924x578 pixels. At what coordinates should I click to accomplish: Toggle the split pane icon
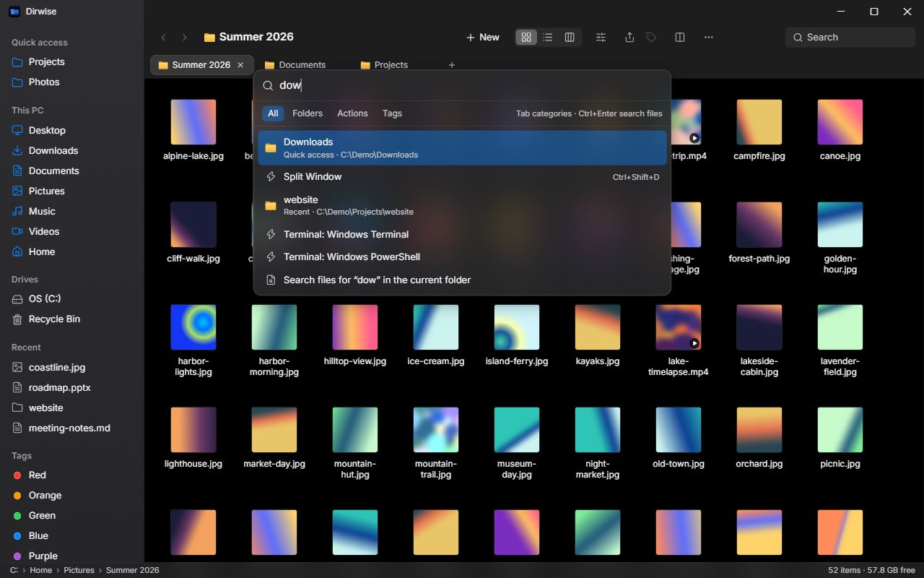680,38
